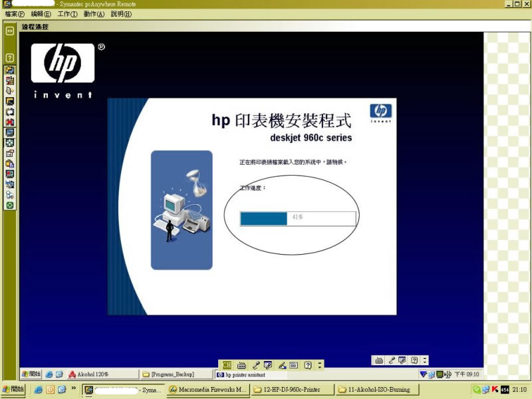
Task: Click the help icon on the smaller right language bar
Action: point(414,360)
